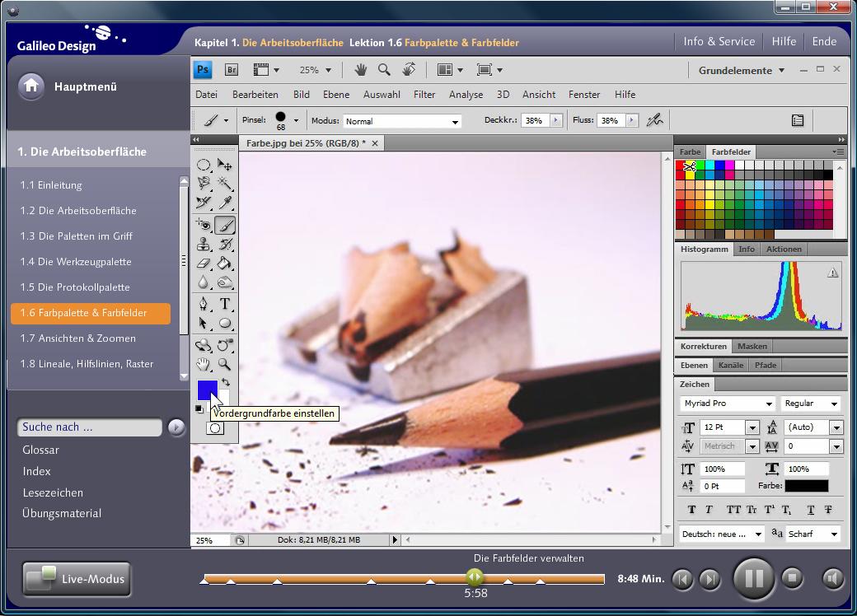Click the green playhead on lesson timeline
857x616 pixels.
click(475, 576)
